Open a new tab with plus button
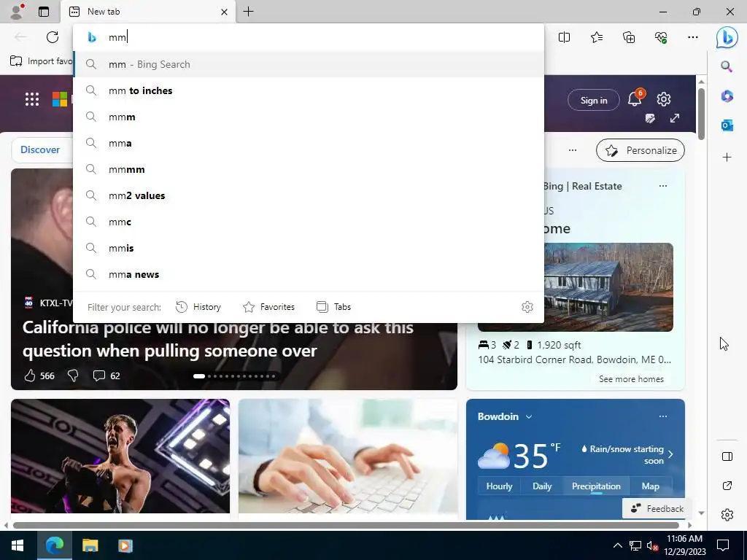The width and height of the screenshot is (747, 560). tap(248, 12)
